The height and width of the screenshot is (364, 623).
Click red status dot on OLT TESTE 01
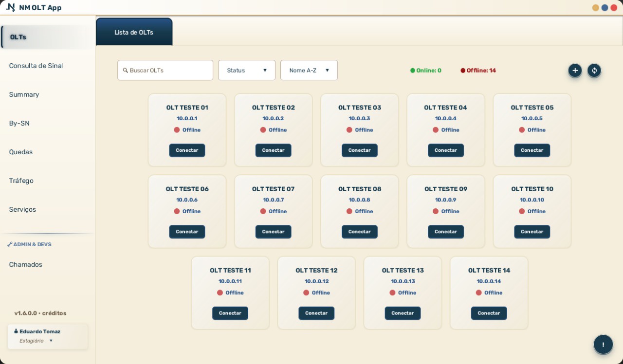click(x=177, y=130)
